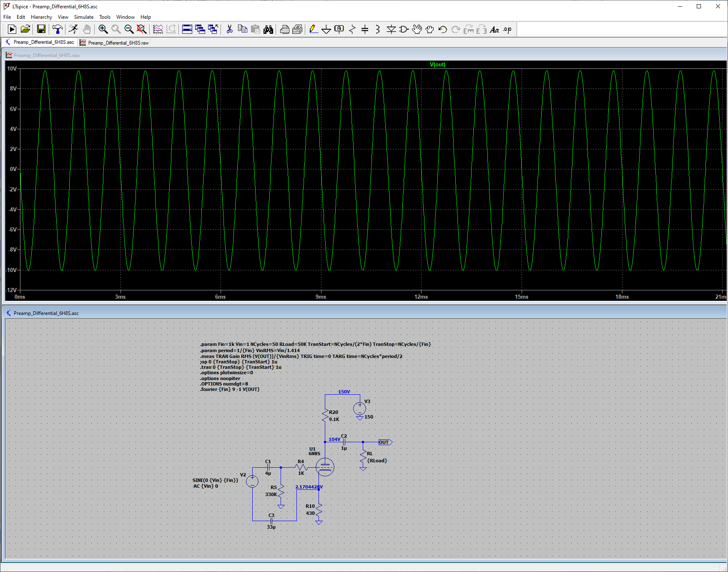The height and width of the screenshot is (572, 728).
Task: Run the simulation with the running man icon
Action: (x=73, y=29)
